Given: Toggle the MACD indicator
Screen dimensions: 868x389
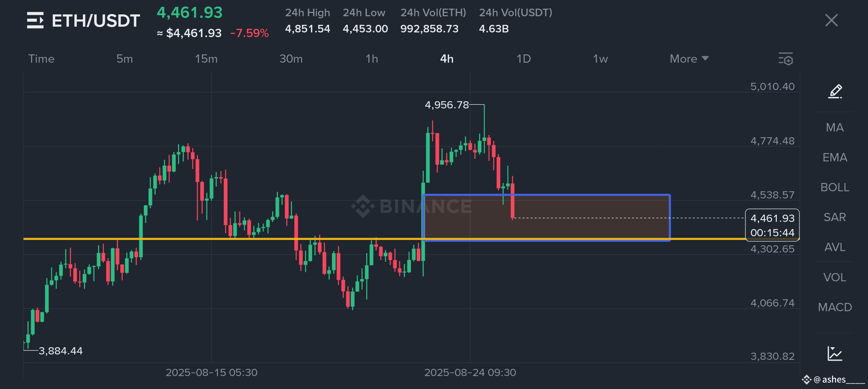Looking at the screenshot, I should point(835,307).
